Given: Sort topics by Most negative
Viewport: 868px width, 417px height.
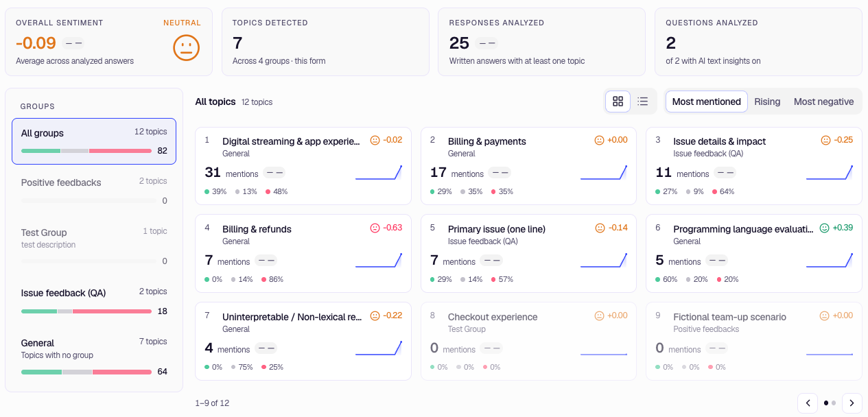Looking at the screenshot, I should point(823,102).
